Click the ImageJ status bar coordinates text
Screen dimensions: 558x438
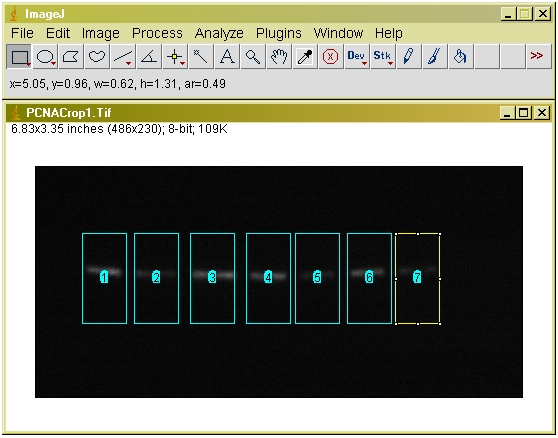point(118,84)
